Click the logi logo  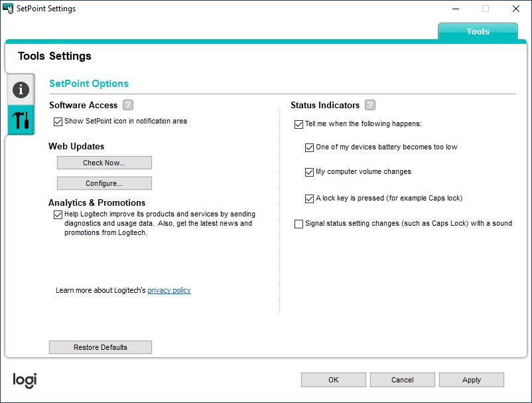pos(25,380)
